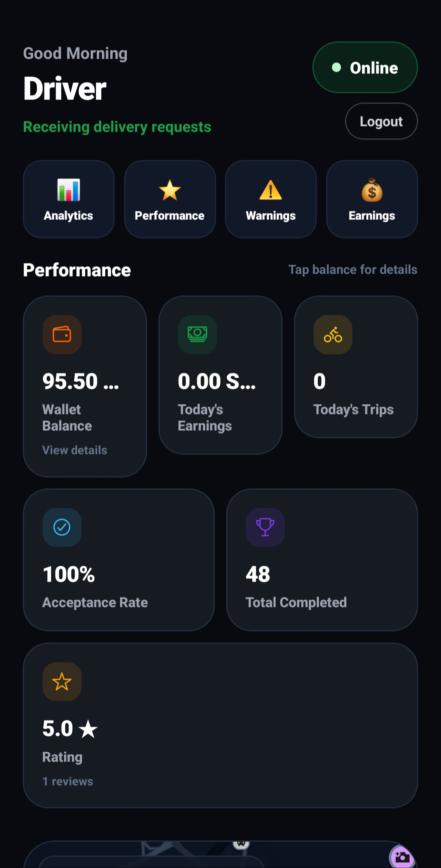
Task: Tap the outlined star rating icon
Action: 62,682
